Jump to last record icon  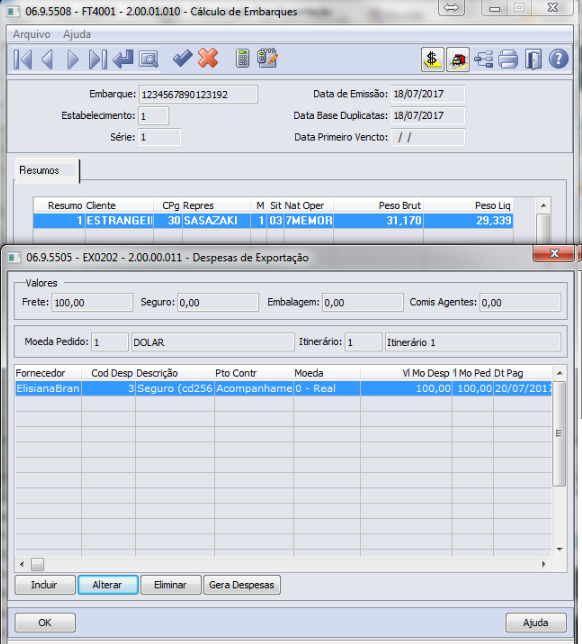click(x=98, y=59)
